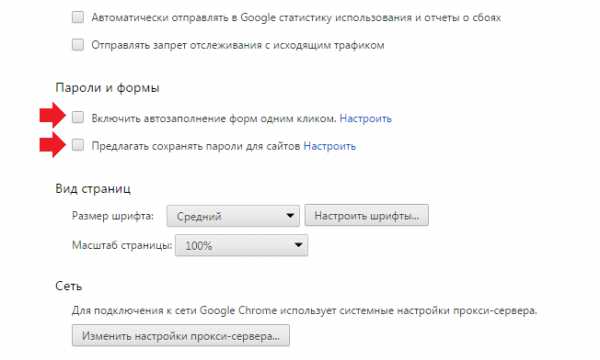600x360 pixels.
Task: Click the Пароли и формы section heading
Action: point(107,88)
